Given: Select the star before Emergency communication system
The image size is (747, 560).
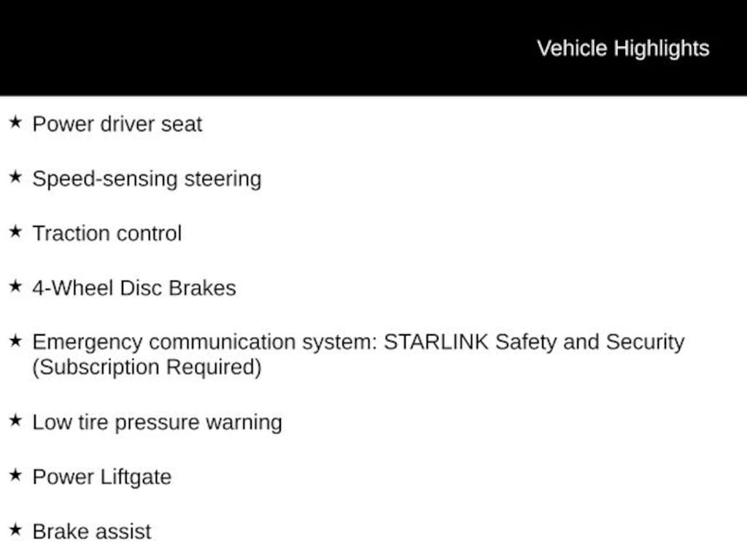Looking at the screenshot, I should pos(15,341).
